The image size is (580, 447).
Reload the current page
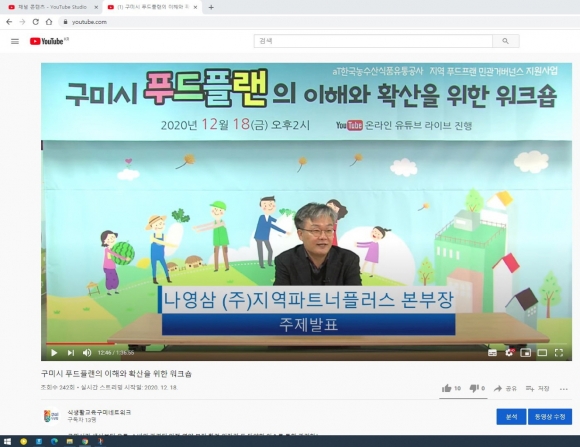tap(36, 22)
